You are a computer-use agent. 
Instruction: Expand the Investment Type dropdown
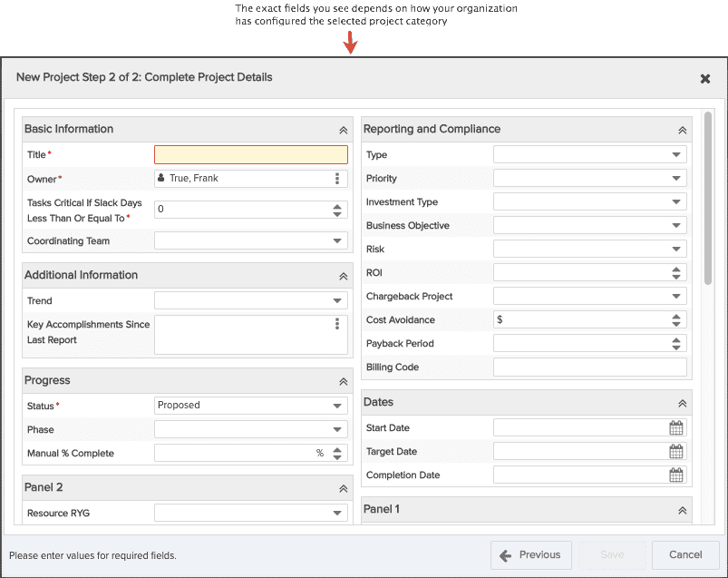[x=589, y=201]
